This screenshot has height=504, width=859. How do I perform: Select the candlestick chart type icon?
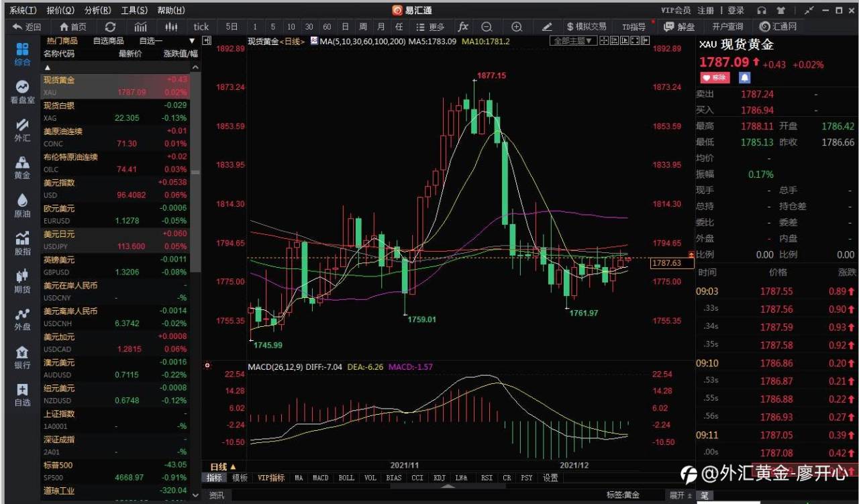(172, 27)
